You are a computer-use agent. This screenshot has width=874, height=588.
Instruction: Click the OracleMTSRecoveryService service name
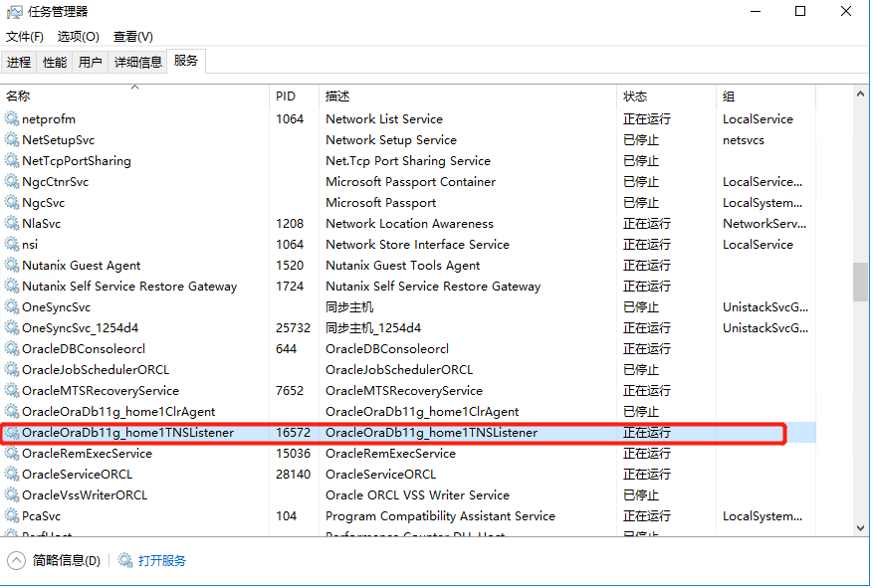tap(101, 391)
